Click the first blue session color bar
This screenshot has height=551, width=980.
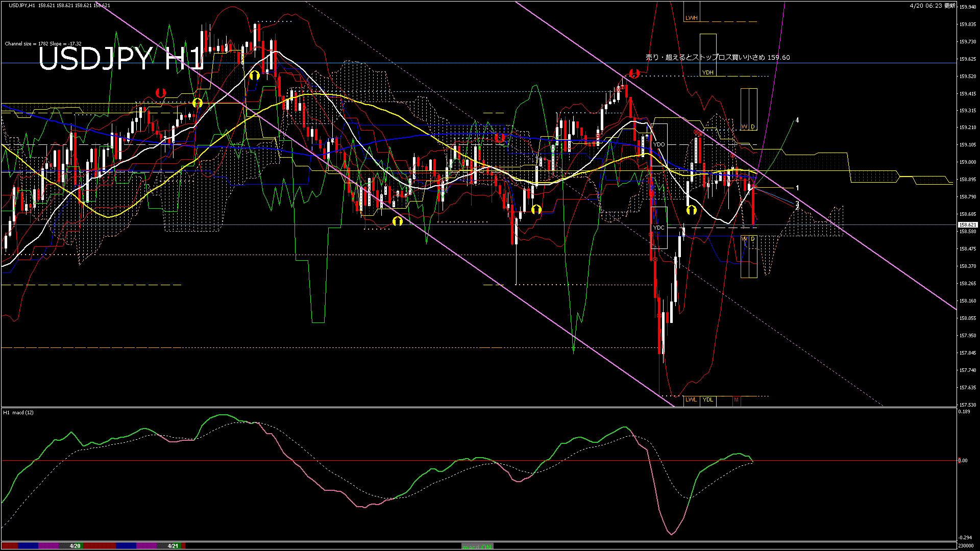pyautogui.click(x=28, y=546)
